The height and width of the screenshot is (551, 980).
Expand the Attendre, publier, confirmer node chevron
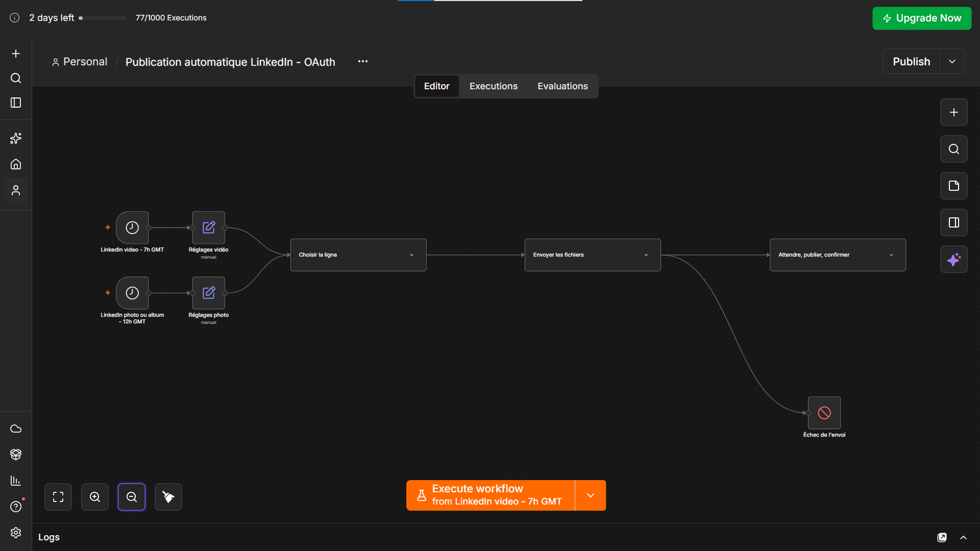[891, 255]
